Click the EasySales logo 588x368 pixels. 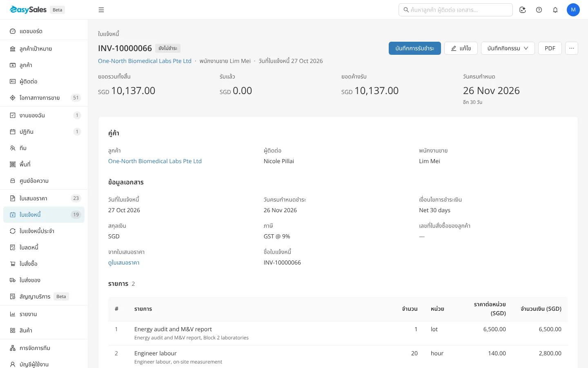point(28,10)
